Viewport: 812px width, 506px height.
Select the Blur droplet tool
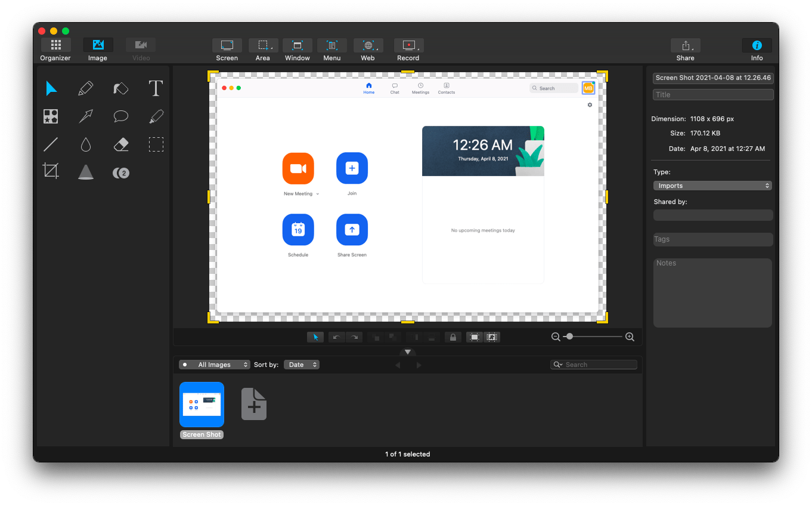coord(86,144)
